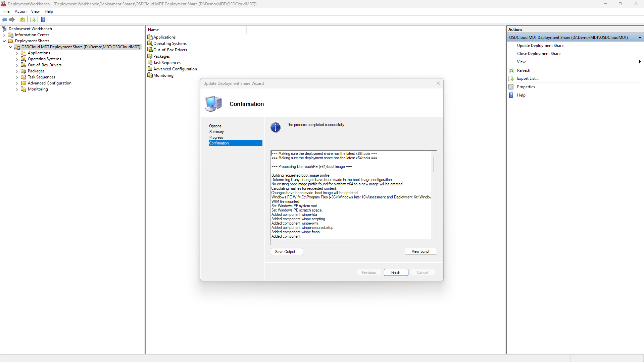
Task: Click the Save Output button
Action: (287, 252)
